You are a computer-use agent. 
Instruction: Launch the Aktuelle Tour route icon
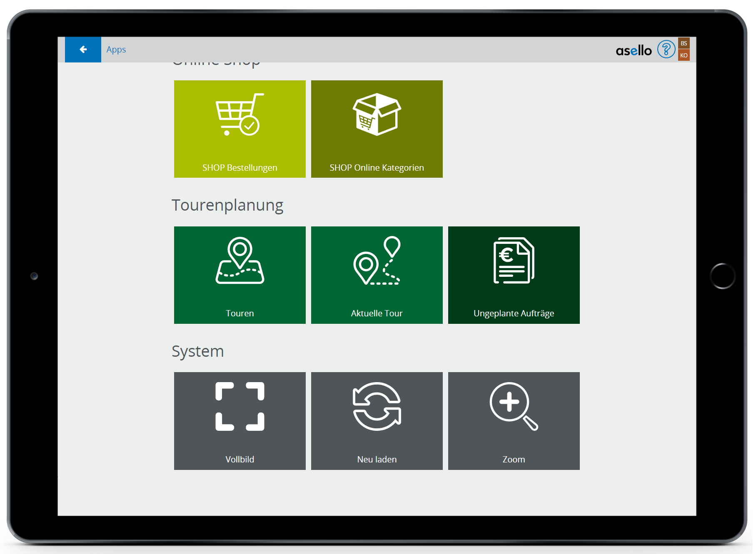pos(377,261)
